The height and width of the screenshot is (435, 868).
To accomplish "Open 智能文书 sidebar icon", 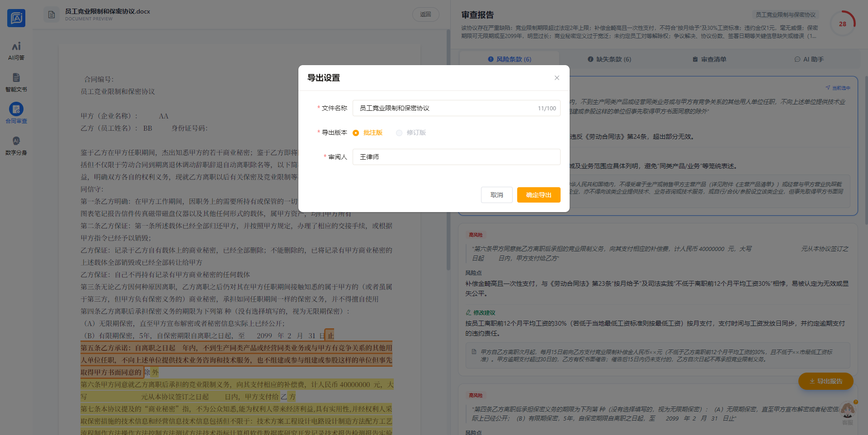I will 16,82.
